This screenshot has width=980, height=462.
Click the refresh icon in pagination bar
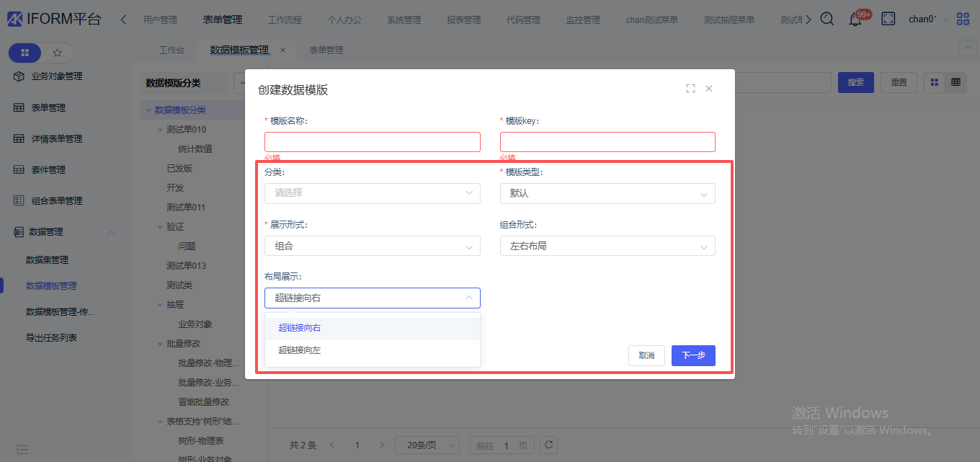[x=548, y=445]
